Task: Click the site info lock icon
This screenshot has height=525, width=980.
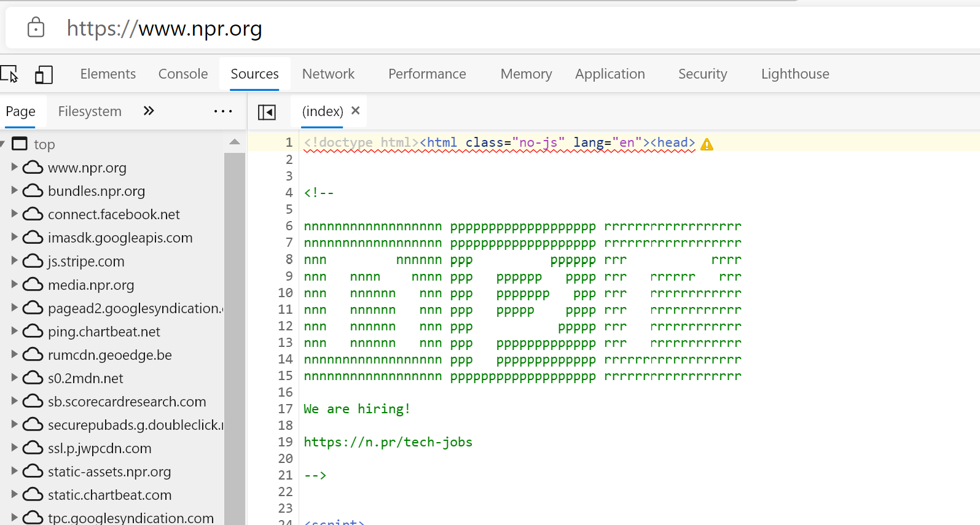Action: tap(36, 28)
